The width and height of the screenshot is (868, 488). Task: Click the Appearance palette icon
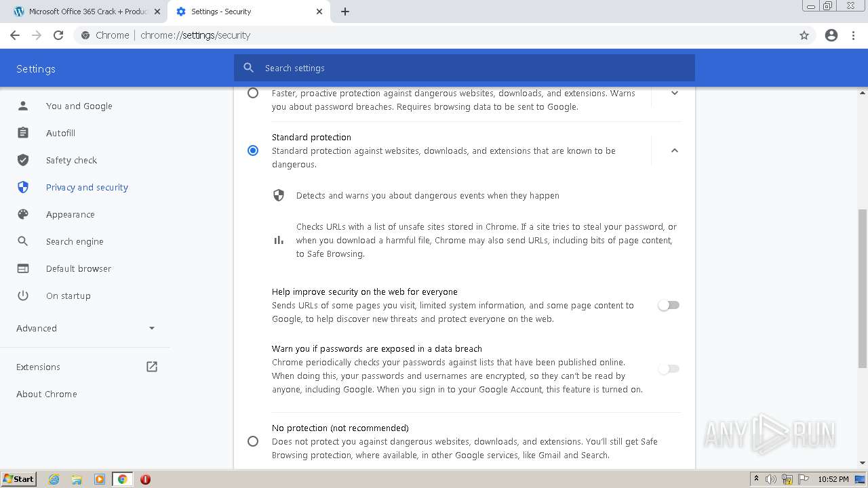pos(23,214)
